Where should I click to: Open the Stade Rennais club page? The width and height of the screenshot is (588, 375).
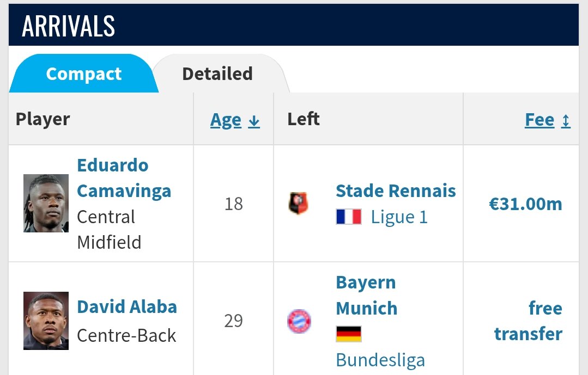(396, 190)
